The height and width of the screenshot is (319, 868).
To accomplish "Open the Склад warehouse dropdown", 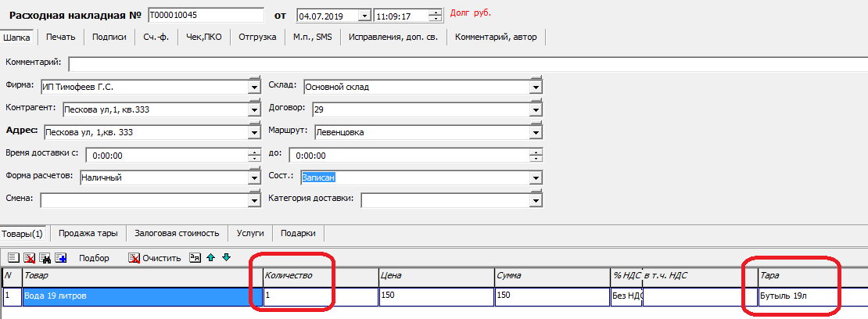I will [x=535, y=87].
